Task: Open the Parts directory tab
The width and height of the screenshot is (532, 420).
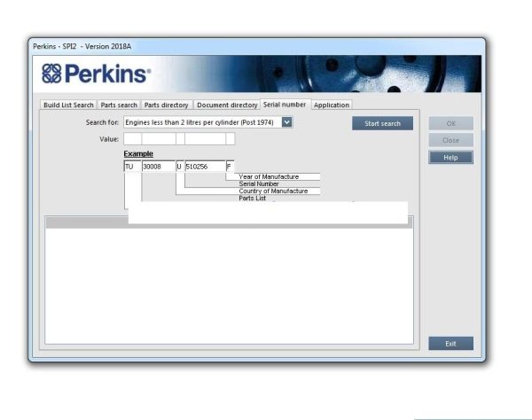Action: coord(167,105)
